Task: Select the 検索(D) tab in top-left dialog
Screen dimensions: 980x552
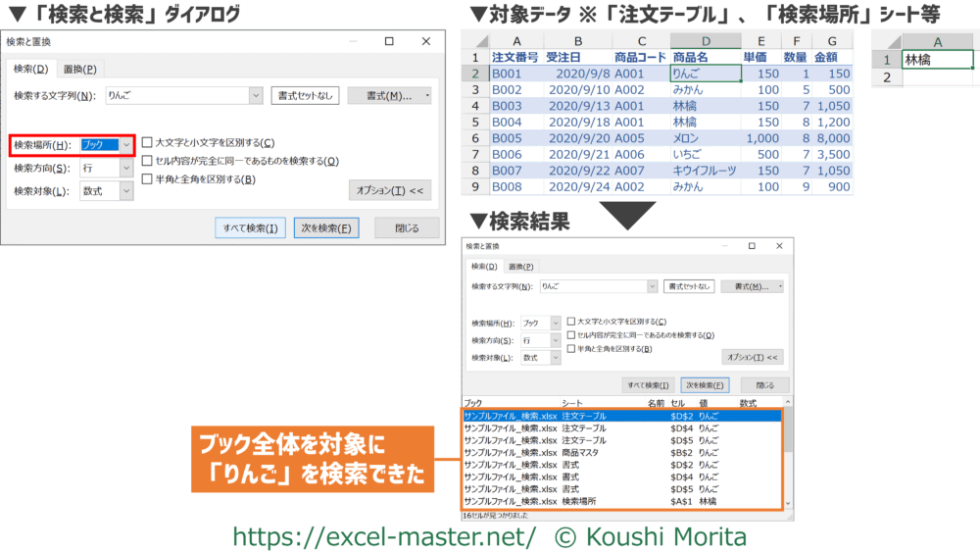Action: (x=29, y=69)
